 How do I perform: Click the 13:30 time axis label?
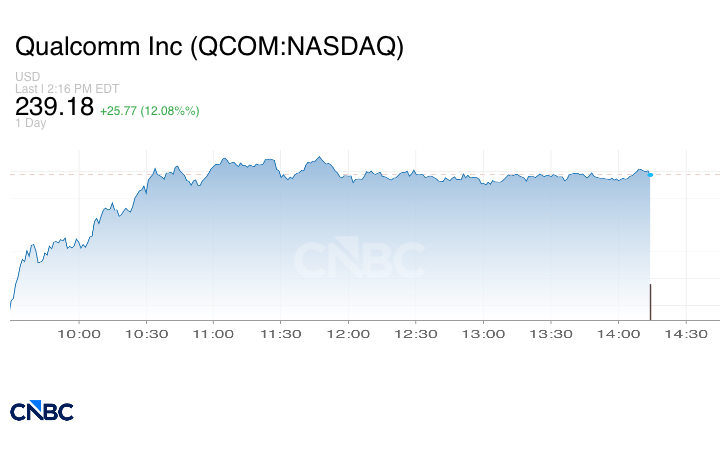pyautogui.click(x=551, y=334)
